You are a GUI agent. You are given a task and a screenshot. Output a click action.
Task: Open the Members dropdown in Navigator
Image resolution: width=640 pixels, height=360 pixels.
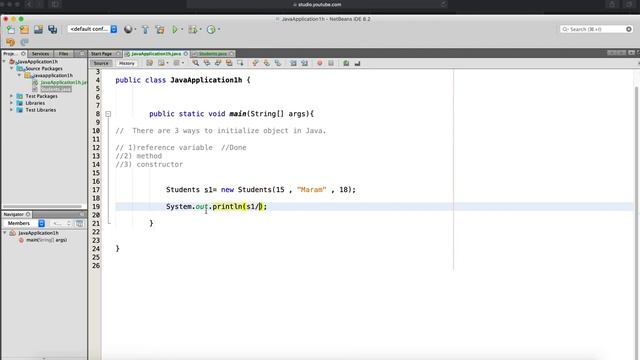[x=24, y=223]
